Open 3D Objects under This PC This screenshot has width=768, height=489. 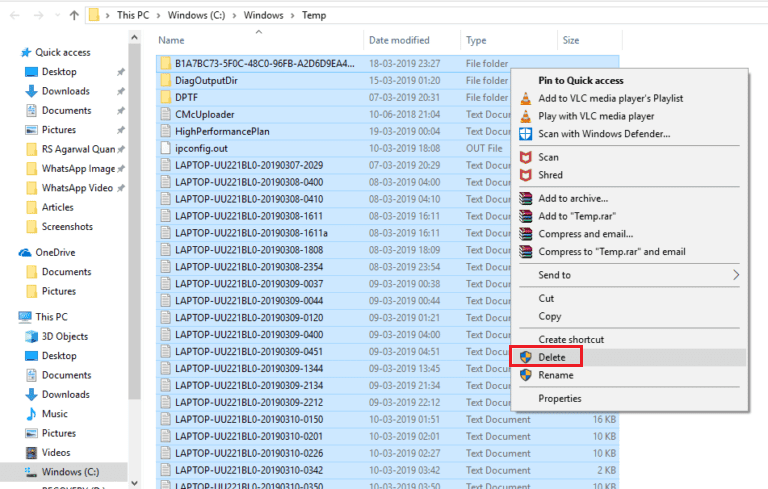[x=65, y=337]
